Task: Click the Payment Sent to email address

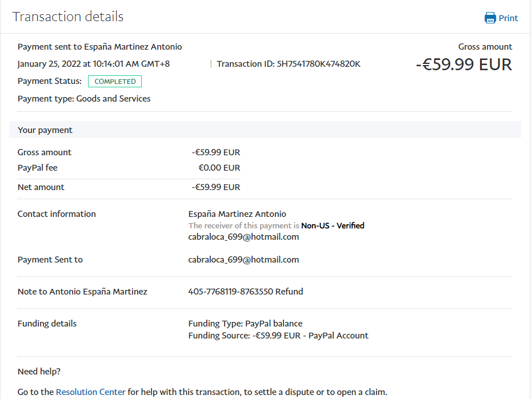Action: click(x=243, y=260)
